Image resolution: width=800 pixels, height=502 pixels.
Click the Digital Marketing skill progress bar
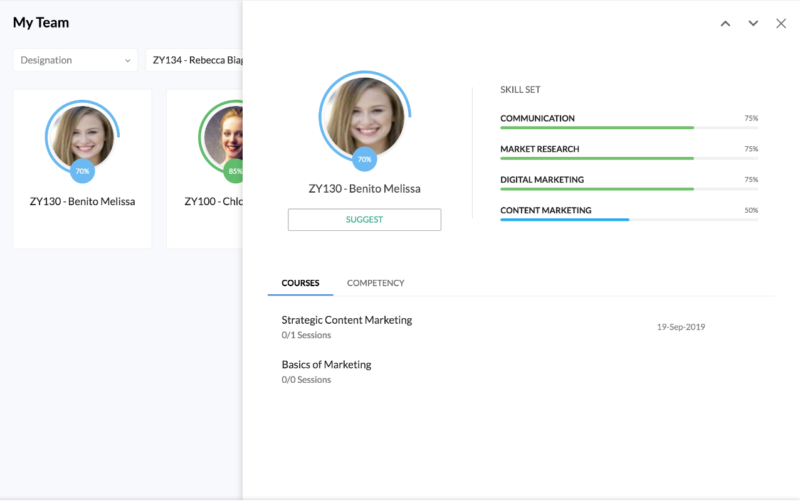pos(628,189)
